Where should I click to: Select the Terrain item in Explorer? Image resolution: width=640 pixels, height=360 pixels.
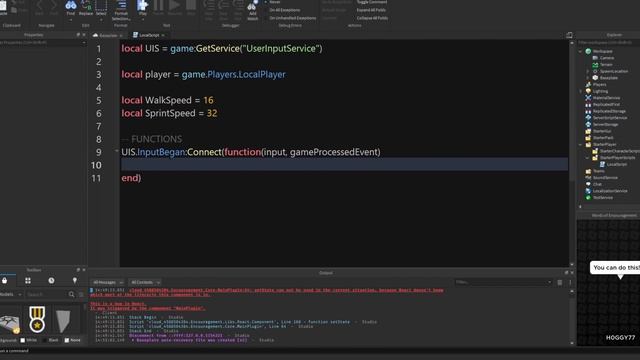[x=602, y=64]
